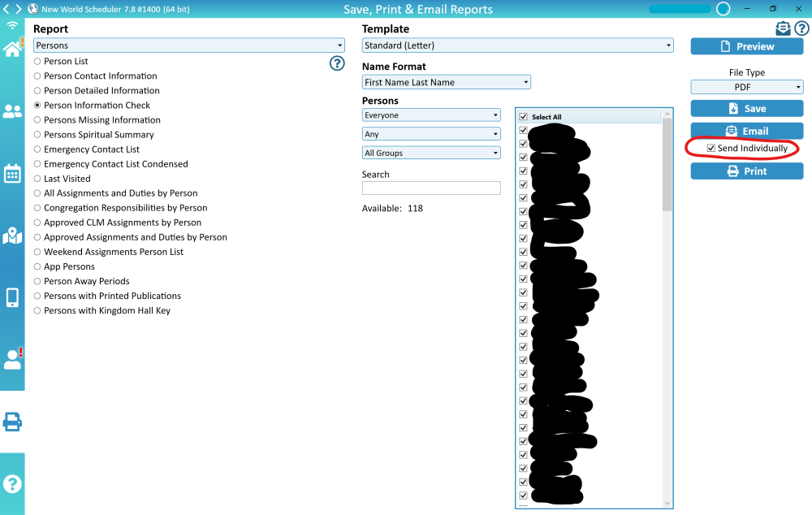The image size is (812, 515).
Task: Select the Person Contact Information radio button
Action: pyautogui.click(x=37, y=76)
